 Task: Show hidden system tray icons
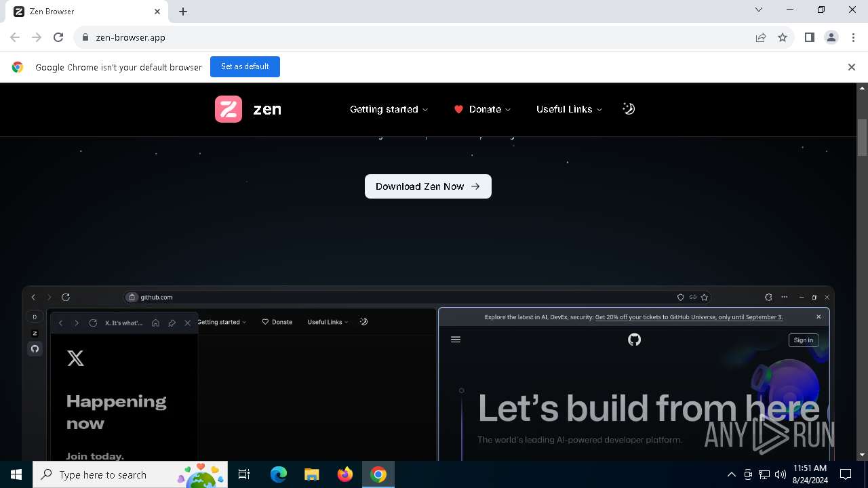coord(731,474)
